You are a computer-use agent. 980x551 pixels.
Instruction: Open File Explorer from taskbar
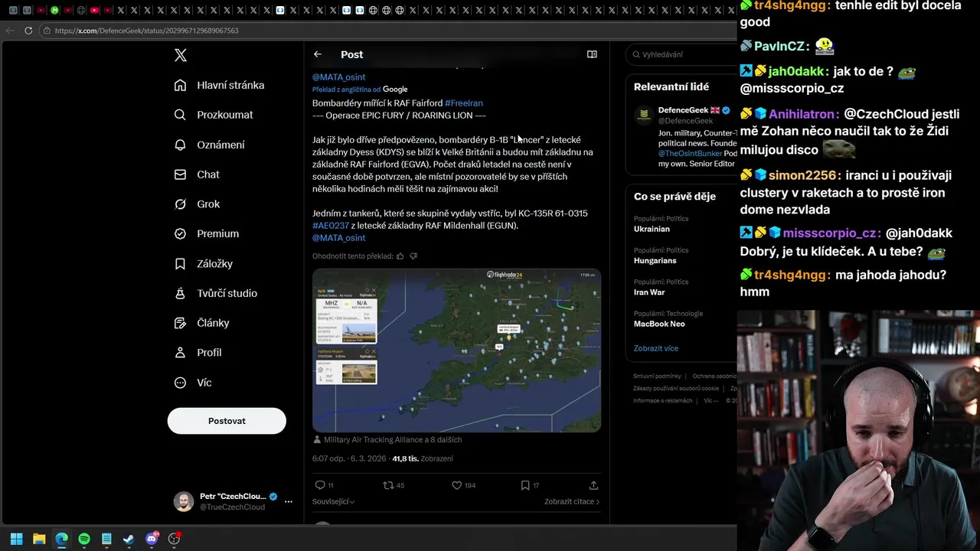click(39, 539)
